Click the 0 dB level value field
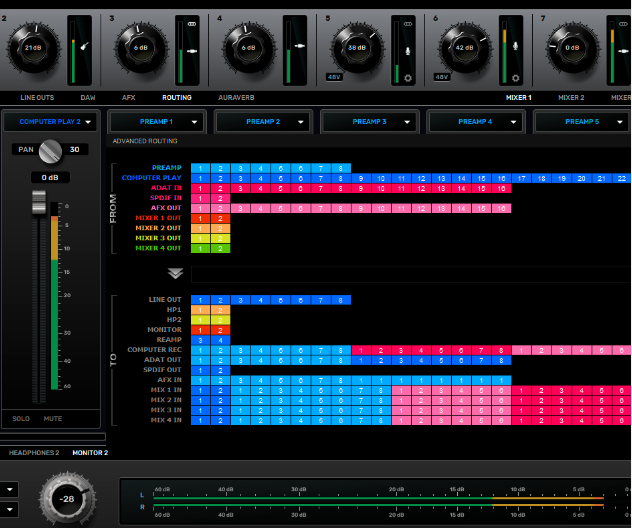This screenshot has height=528, width=632. 49,177
